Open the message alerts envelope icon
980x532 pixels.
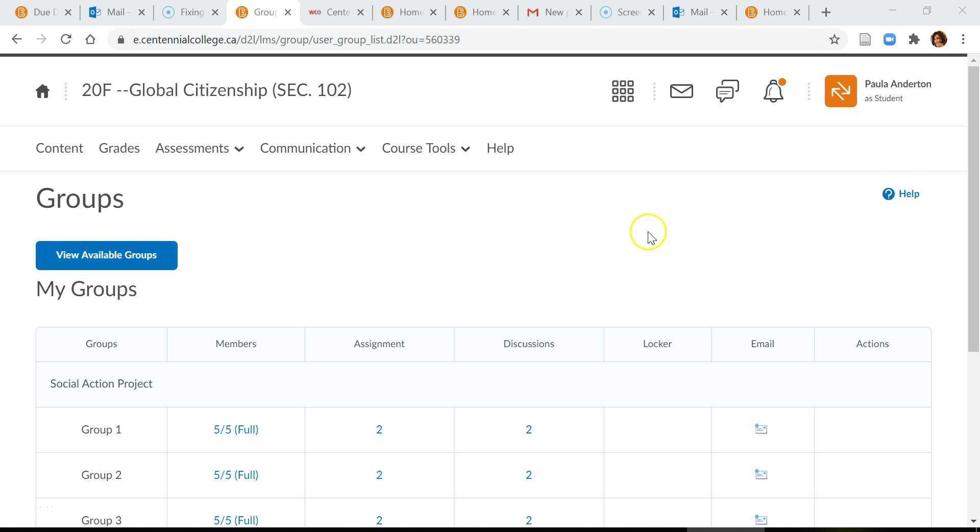click(x=681, y=91)
